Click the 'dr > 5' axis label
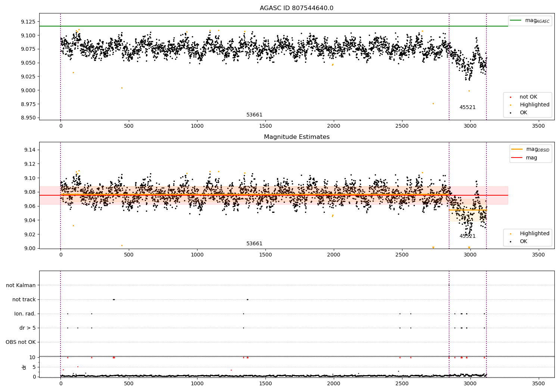 tap(28, 328)
